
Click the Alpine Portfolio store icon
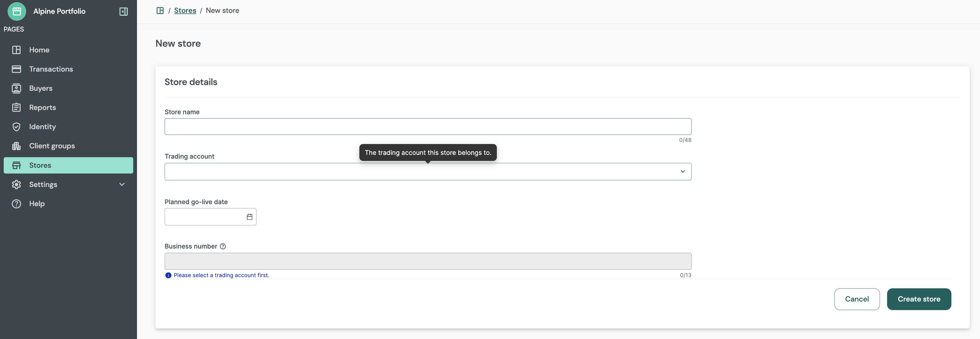pyautogui.click(x=17, y=11)
